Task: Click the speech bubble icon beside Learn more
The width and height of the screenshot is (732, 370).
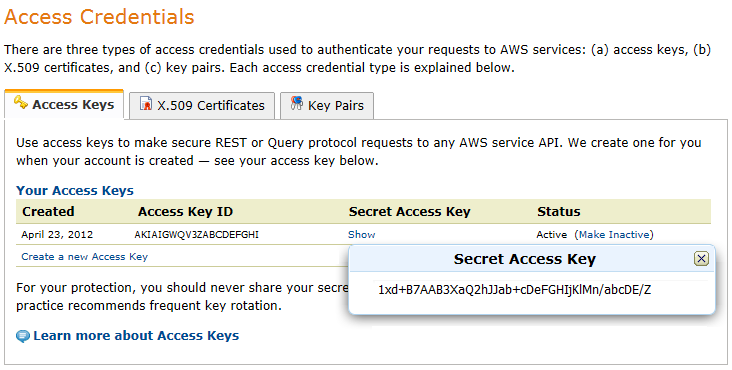Action: click(23, 336)
